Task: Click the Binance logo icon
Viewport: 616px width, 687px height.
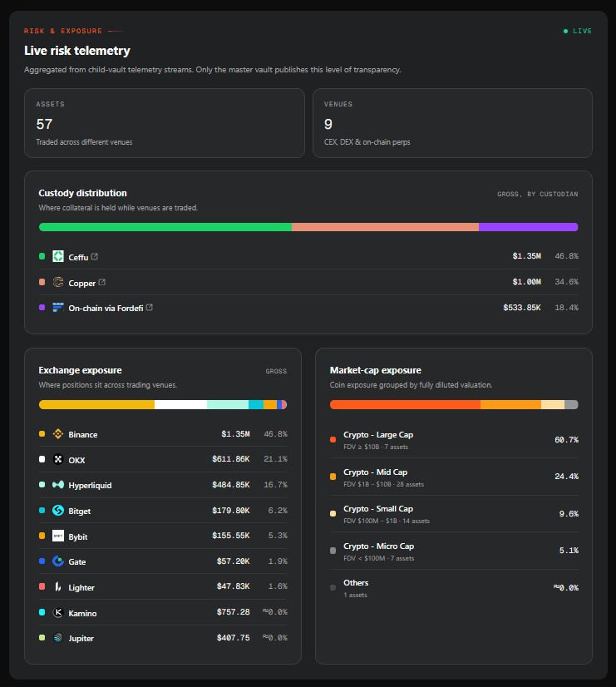Action: (x=58, y=434)
